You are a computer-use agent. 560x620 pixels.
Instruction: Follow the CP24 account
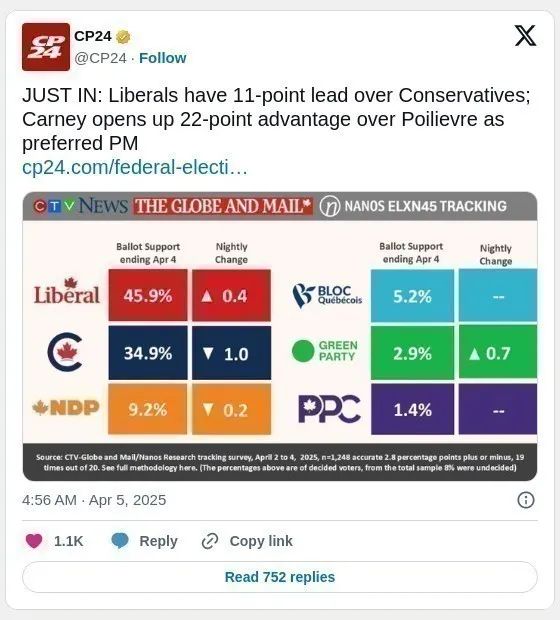[163, 58]
